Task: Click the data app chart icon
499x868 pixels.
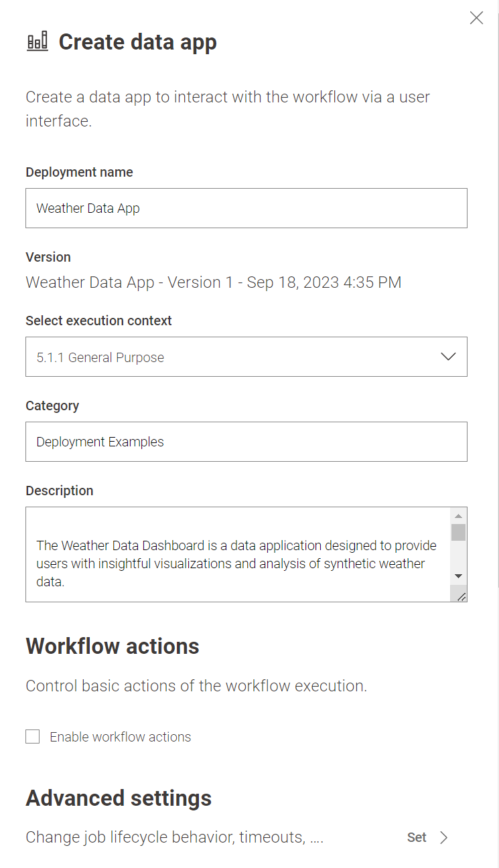Action: pos(38,41)
